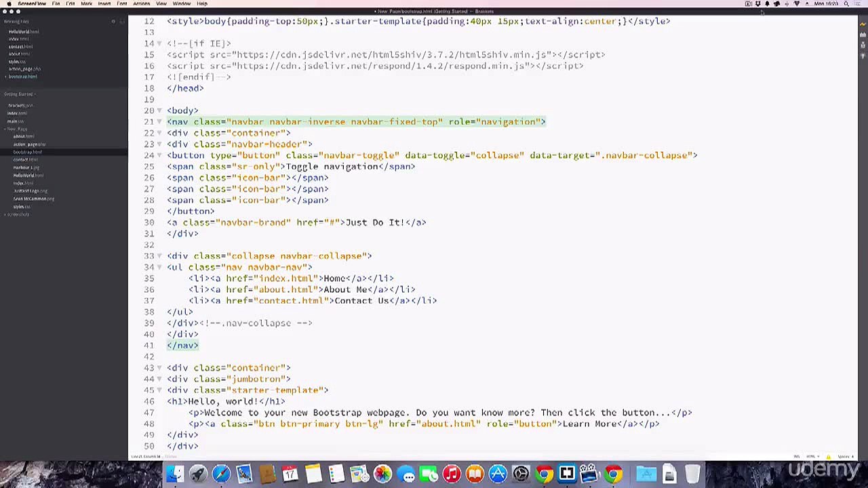
Task: Open Photos colorful flower icon in Dock
Action: tap(382, 474)
